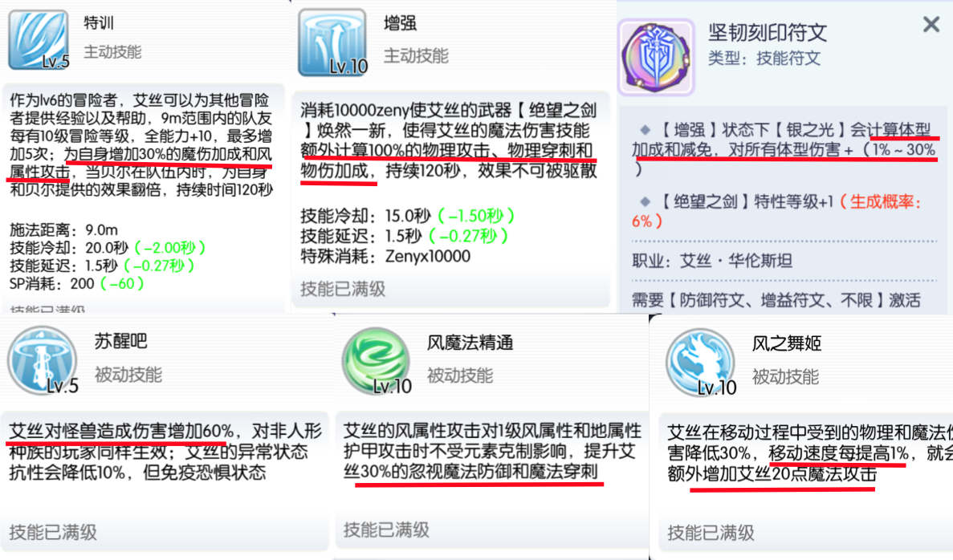Click 技能已满级 under 增强 skill
953x560 pixels.
[x=343, y=289]
